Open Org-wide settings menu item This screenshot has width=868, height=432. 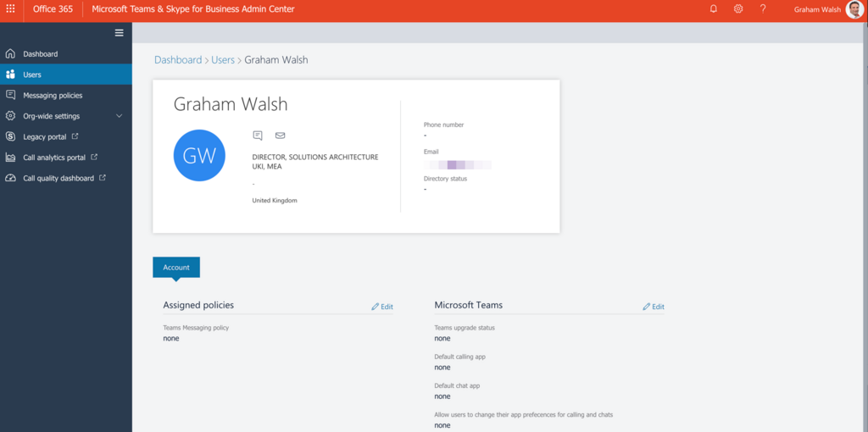click(x=66, y=116)
